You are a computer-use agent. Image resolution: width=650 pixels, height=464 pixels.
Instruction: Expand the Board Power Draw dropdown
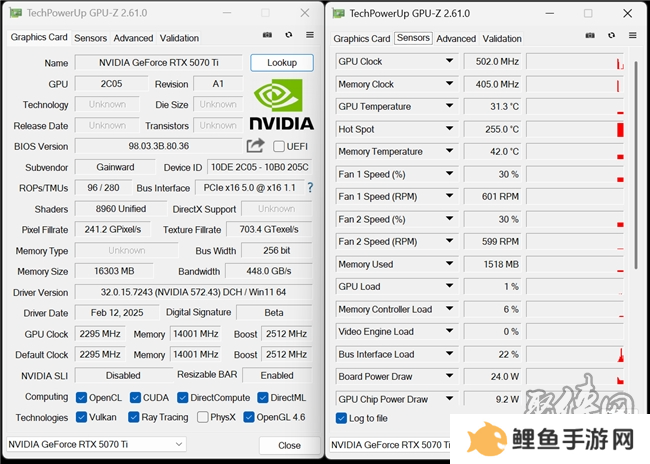point(449,376)
